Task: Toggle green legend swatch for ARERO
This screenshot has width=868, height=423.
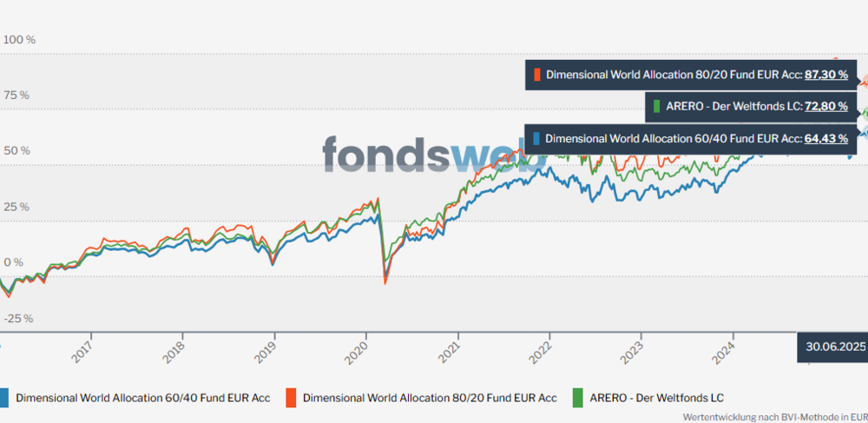Action: pos(577,398)
